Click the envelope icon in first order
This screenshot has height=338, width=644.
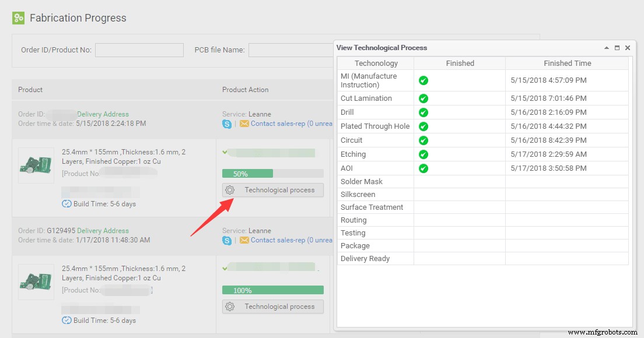pyautogui.click(x=244, y=124)
